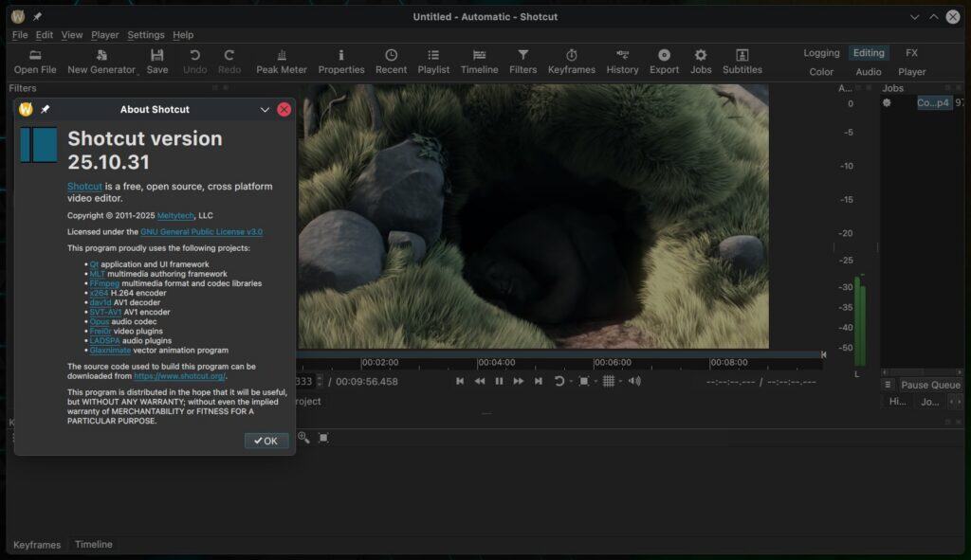This screenshot has width=971, height=560.
Task: Select the Properties tool in the toolbar
Action: [x=341, y=59]
